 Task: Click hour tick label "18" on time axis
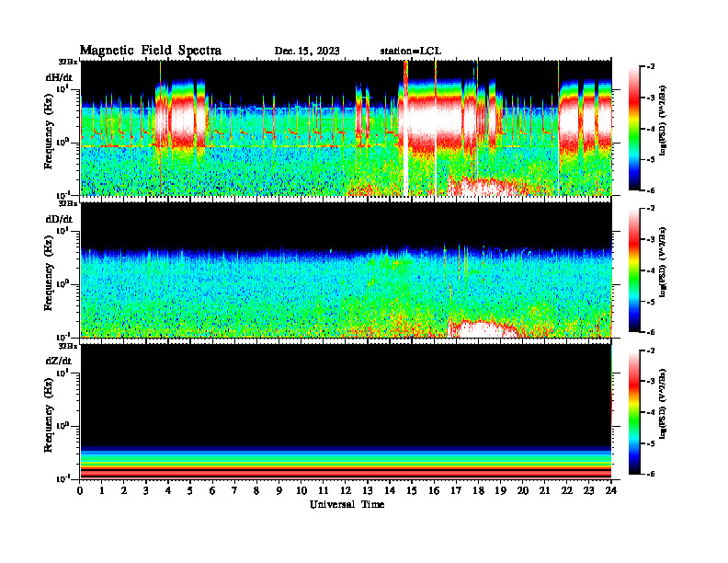click(478, 490)
